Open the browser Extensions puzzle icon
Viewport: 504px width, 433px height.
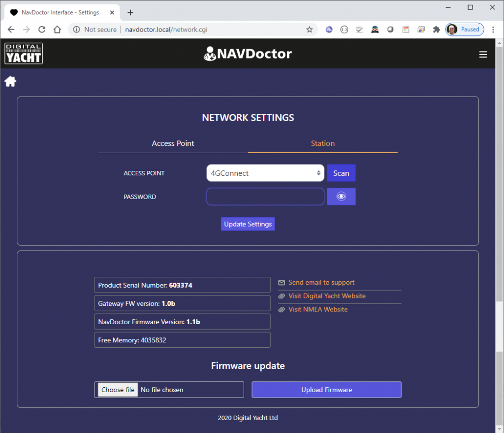click(x=436, y=30)
